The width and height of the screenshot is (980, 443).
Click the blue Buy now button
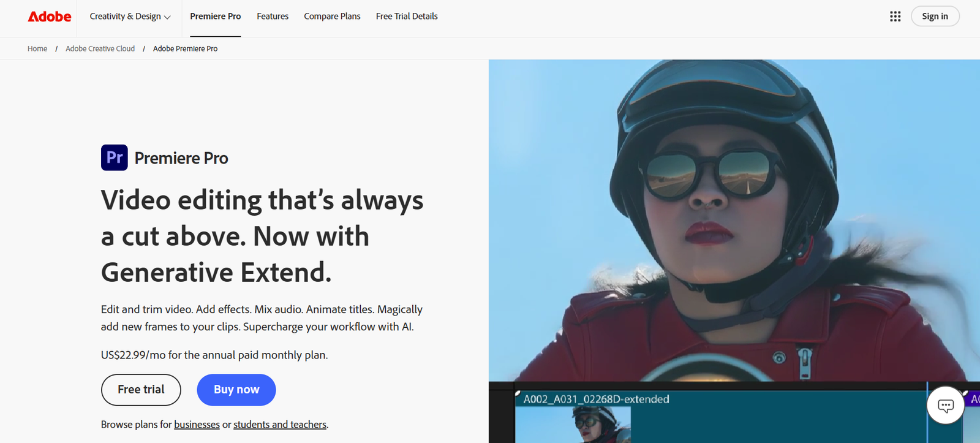tap(236, 390)
